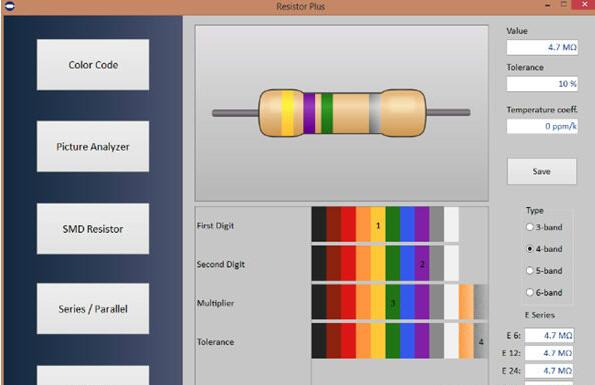Open the Series / Parallel calculator

93,309
